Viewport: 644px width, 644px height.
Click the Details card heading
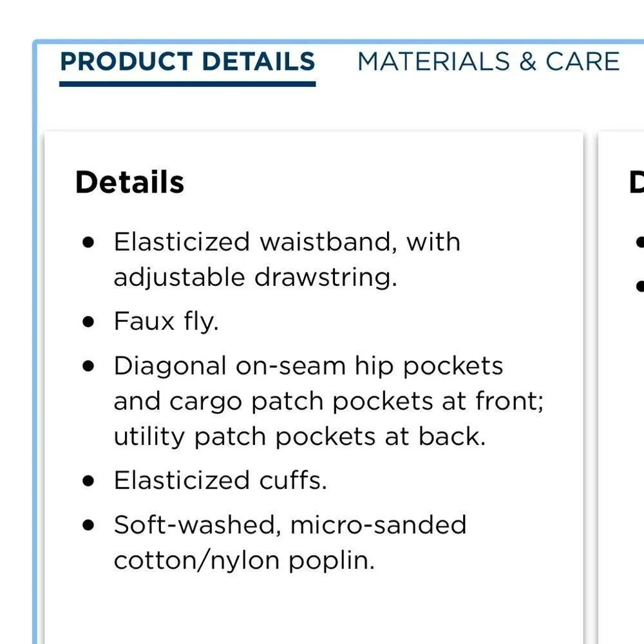129,182
